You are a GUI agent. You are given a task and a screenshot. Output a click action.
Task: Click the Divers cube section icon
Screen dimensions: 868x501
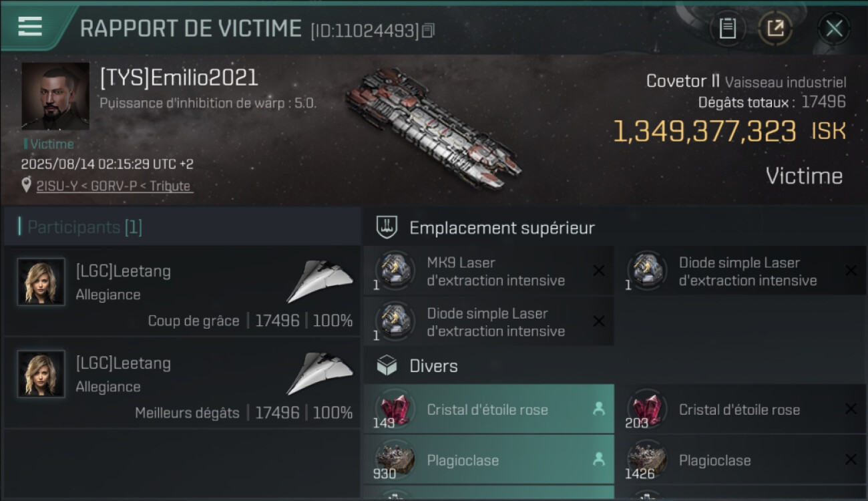(x=387, y=365)
